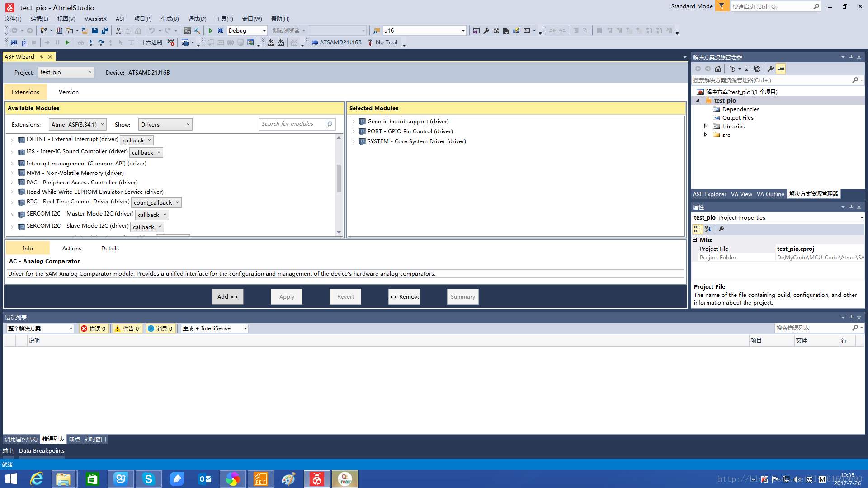Click the Step Into icon in debug toolbar

pos(91,42)
